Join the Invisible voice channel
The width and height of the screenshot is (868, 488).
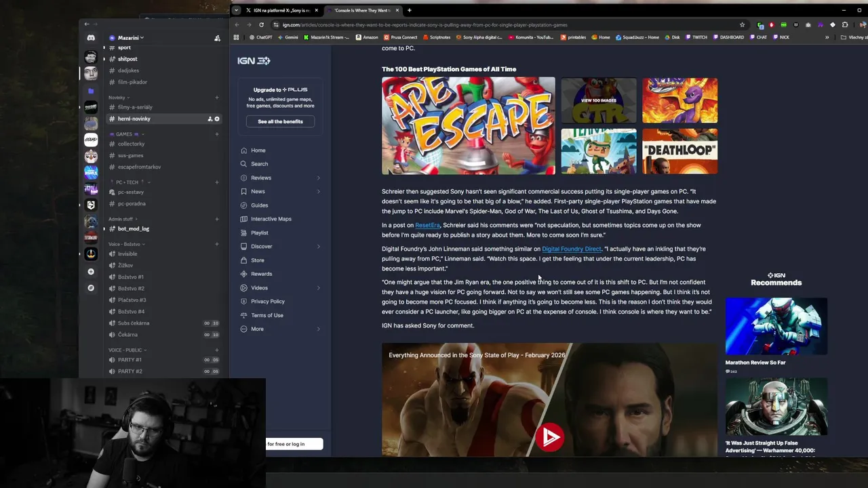click(127, 254)
